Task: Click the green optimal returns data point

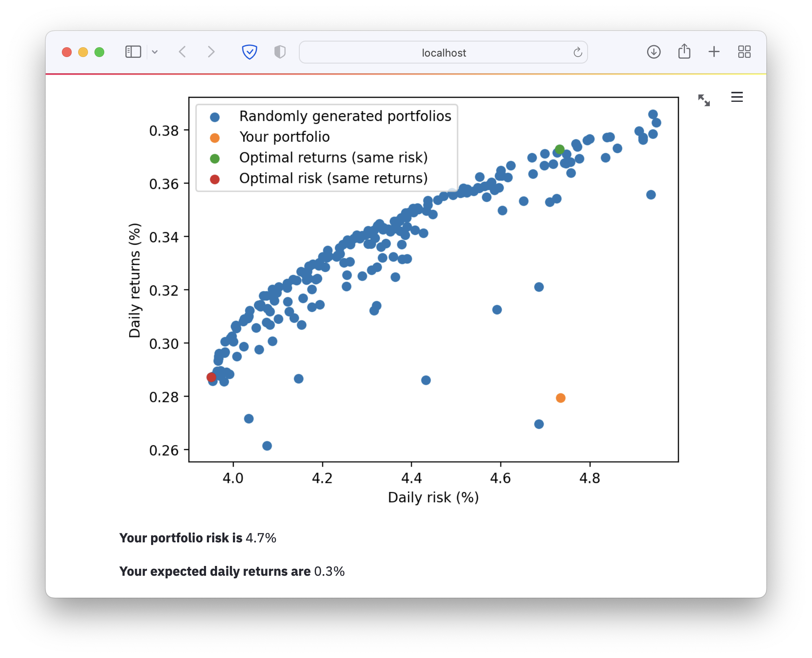Action: (x=560, y=149)
